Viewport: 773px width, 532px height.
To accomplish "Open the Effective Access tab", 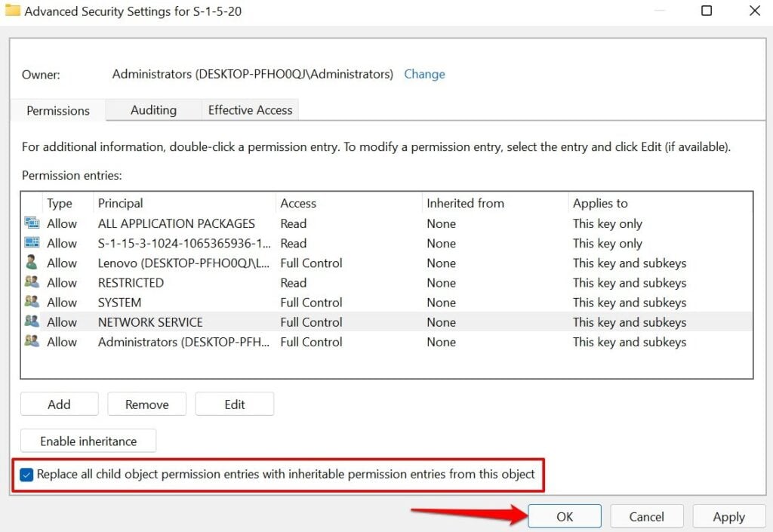I will [x=250, y=110].
